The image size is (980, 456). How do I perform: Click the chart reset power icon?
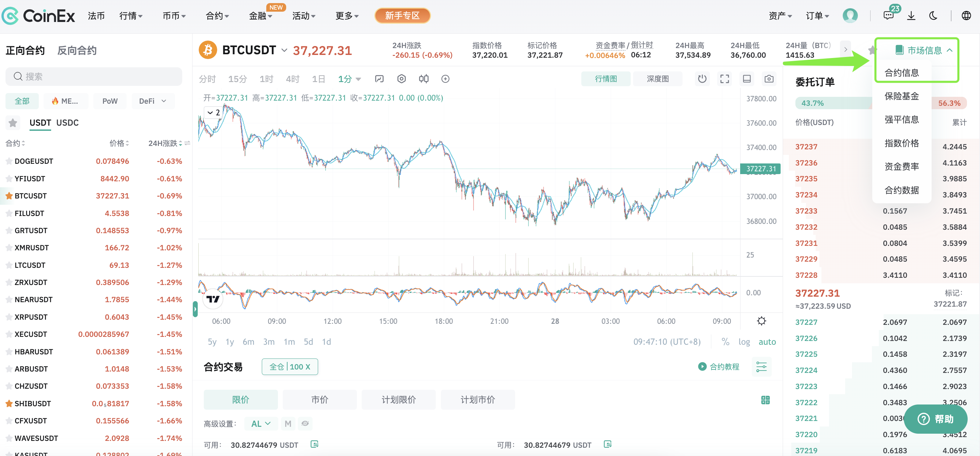click(x=702, y=79)
